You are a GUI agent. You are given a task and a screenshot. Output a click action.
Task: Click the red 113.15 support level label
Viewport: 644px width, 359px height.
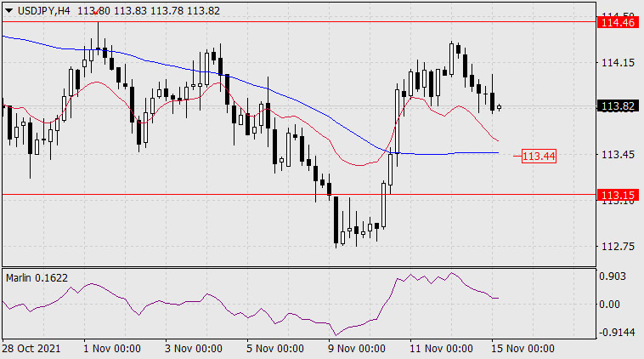[618, 195]
